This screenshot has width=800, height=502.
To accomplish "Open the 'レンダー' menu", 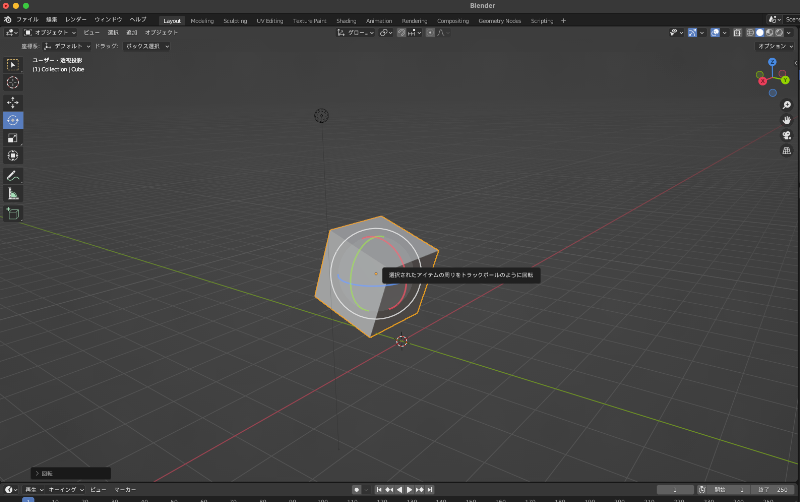I will tap(76, 19).
